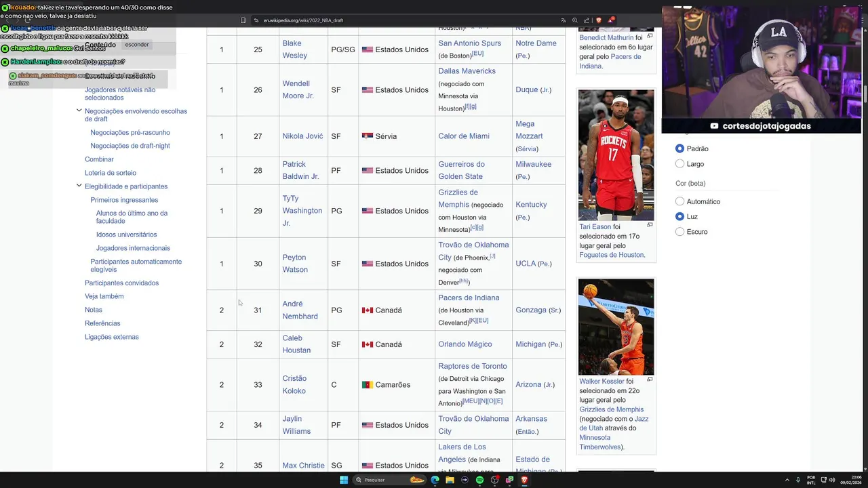Enlarge the Walker Kessler image icon
This screenshot has height=488, width=868.
pyautogui.click(x=650, y=380)
